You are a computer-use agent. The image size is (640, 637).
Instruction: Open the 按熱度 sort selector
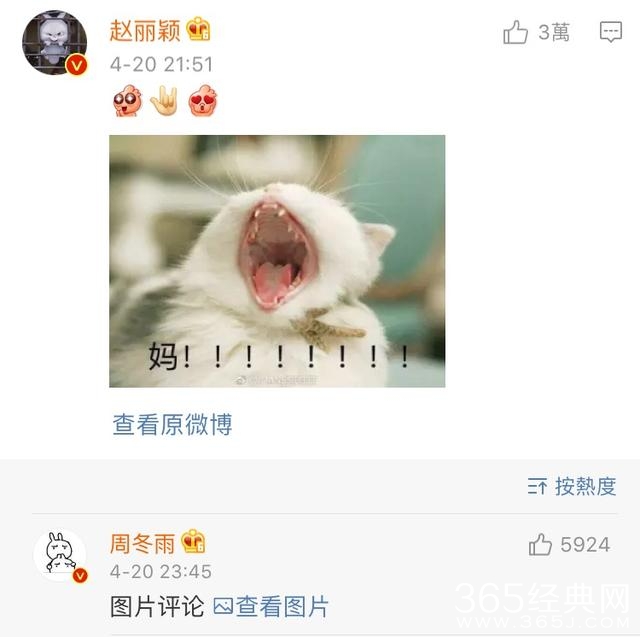tap(571, 486)
